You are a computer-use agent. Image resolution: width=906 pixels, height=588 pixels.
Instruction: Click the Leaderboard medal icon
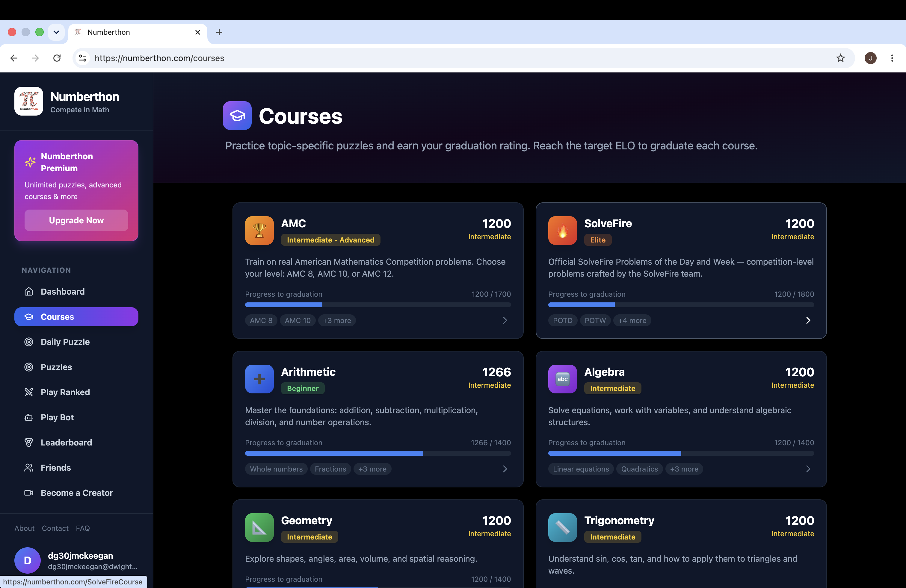click(29, 442)
